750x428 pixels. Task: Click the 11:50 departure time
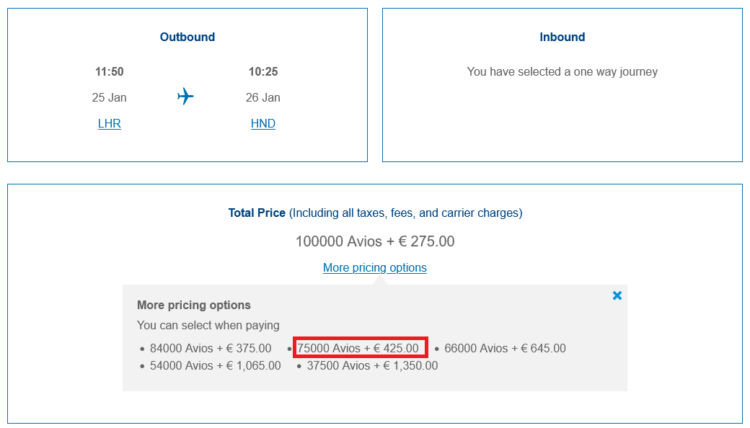tap(109, 72)
